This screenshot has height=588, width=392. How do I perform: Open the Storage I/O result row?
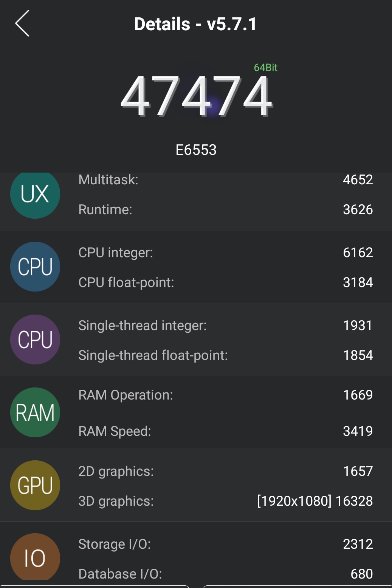226,544
